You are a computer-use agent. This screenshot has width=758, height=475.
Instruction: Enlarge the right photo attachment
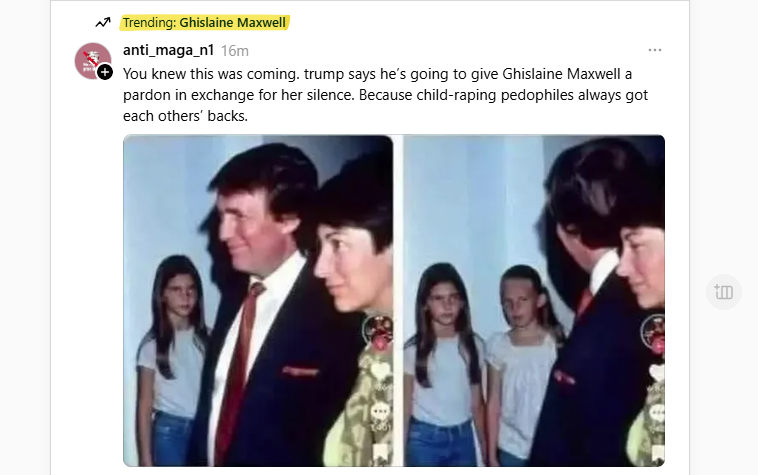(x=534, y=301)
